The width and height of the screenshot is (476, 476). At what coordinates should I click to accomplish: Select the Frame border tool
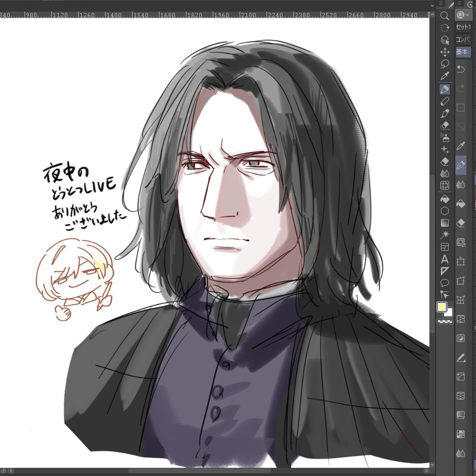[444, 247]
